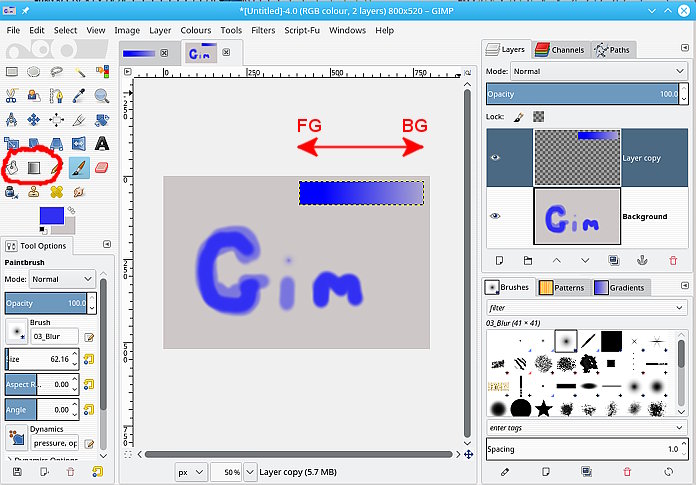
Task: Open the layer Mode dropdown in Layers panel
Action: pyautogui.click(x=598, y=71)
